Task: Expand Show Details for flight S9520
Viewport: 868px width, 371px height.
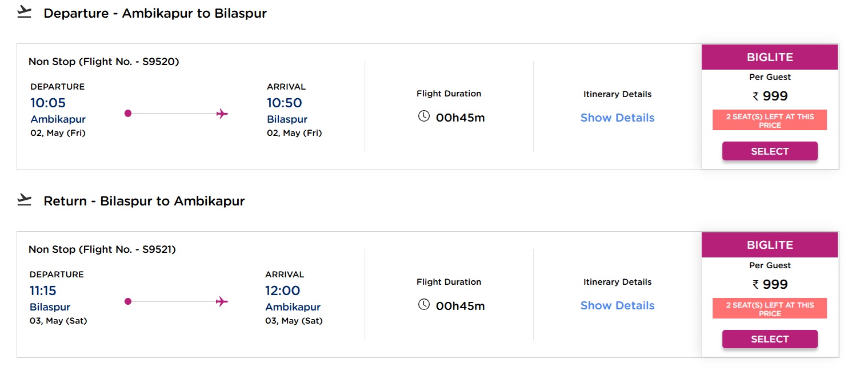Action: point(617,118)
